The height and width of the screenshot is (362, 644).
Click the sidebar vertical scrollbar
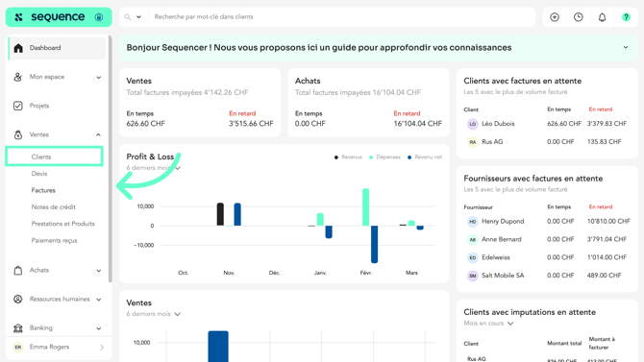[111, 158]
